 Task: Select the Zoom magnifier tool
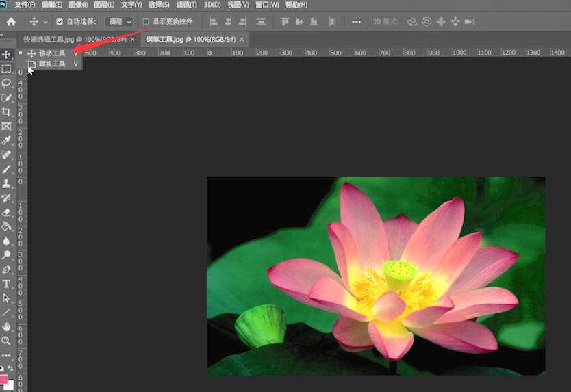[x=6, y=341]
